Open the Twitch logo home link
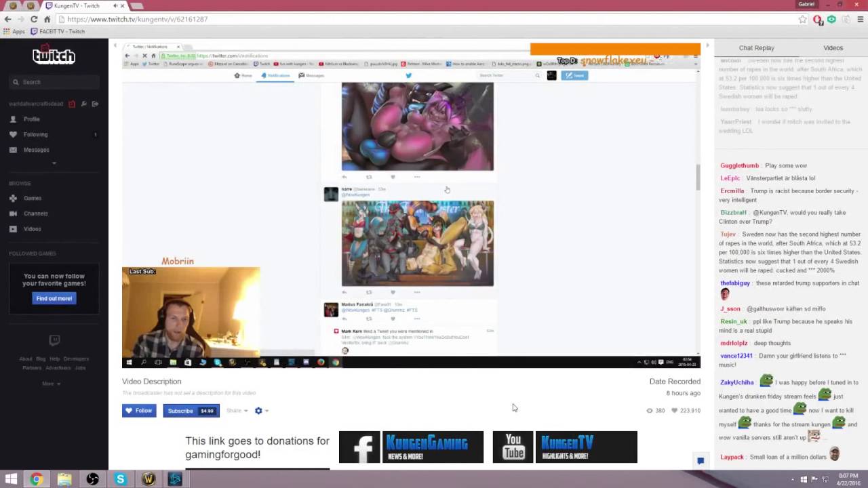The image size is (868, 488). pyautogui.click(x=54, y=55)
